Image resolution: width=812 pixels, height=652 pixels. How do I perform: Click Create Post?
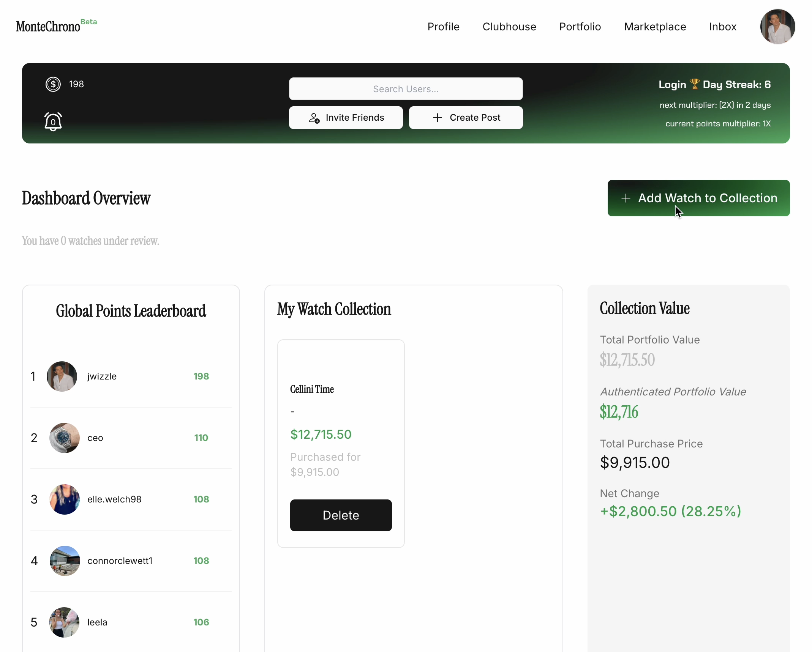pyautogui.click(x=466, y=118)
